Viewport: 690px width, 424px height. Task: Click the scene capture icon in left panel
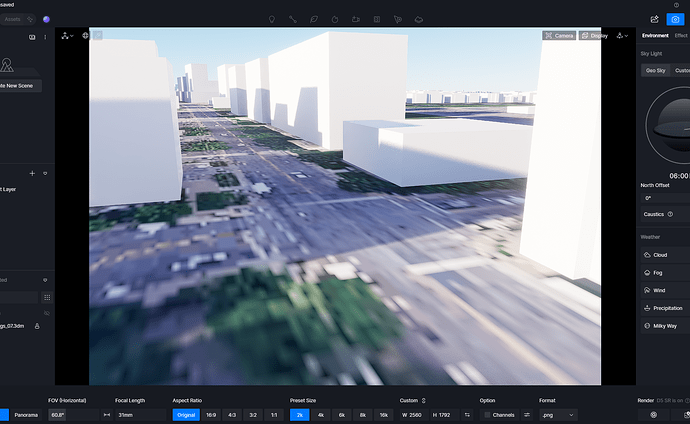[x=32, y=37]
